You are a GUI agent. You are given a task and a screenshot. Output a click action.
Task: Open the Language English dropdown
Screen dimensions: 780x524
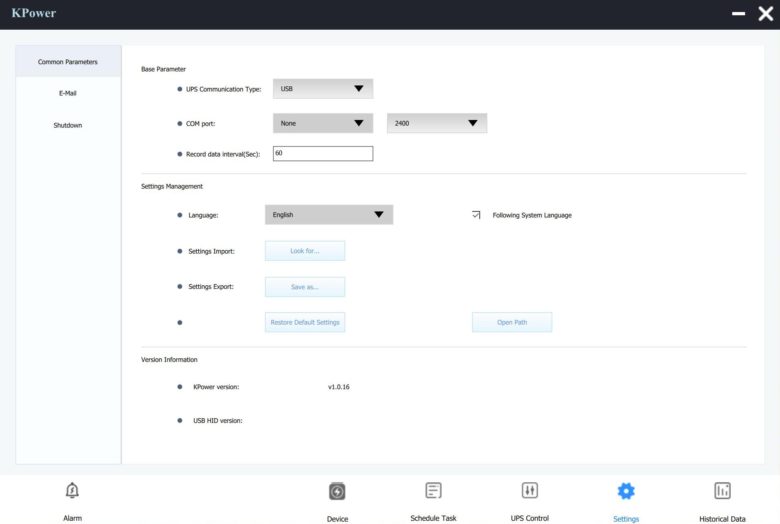[x=329, y=214]
